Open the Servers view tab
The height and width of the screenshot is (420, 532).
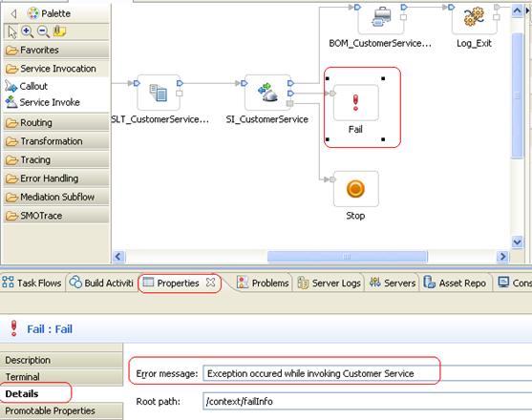click(x=393, y=283)
